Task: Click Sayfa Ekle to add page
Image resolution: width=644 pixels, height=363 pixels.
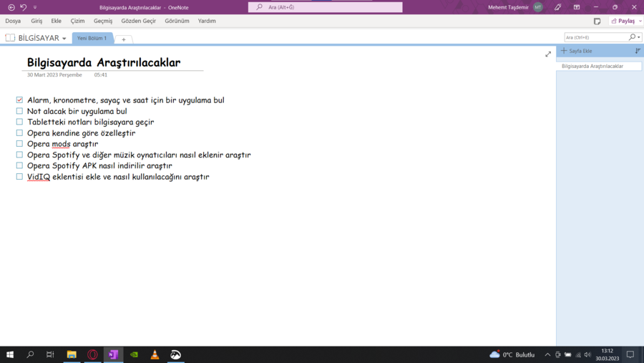Action: 577,51
